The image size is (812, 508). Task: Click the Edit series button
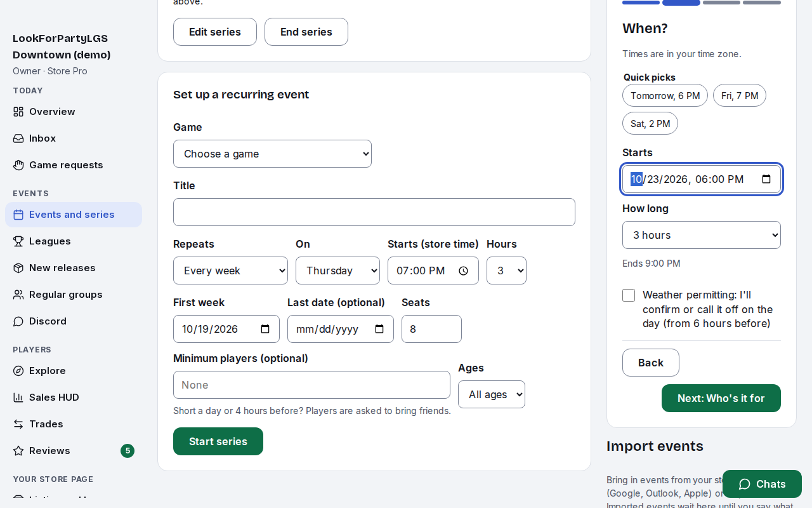(215, 32)
